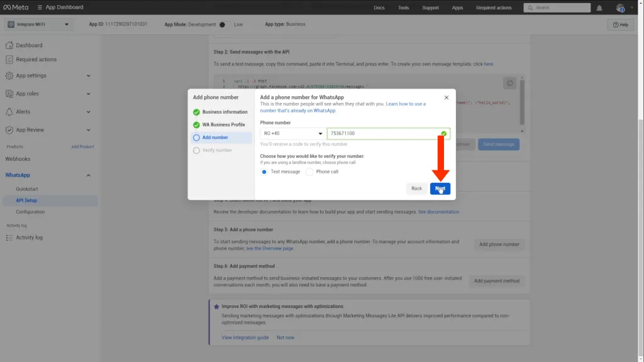Open View integration guide link
Screen dimensions: 644x362
245,337
